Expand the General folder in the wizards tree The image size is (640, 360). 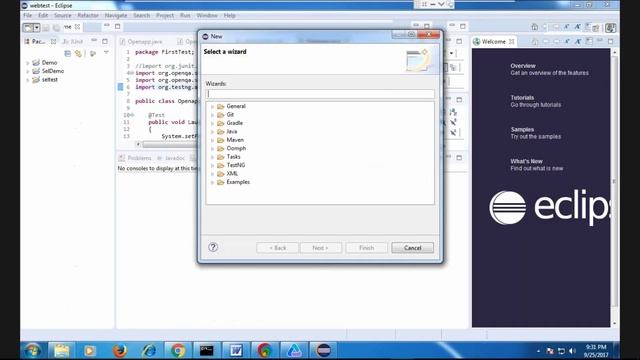pos(212,107)
